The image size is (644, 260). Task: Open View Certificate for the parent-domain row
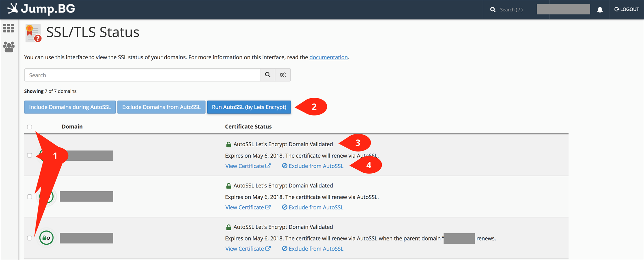(x=248, y=249)
